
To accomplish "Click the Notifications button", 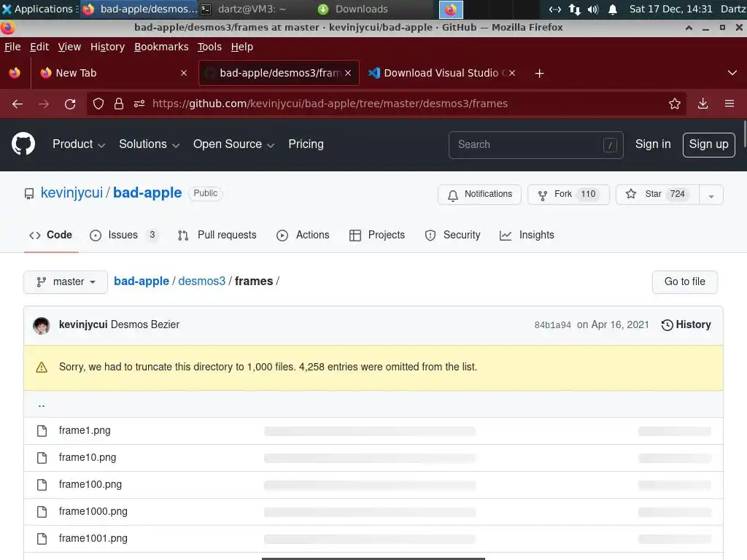I will (x=479, y=194).
